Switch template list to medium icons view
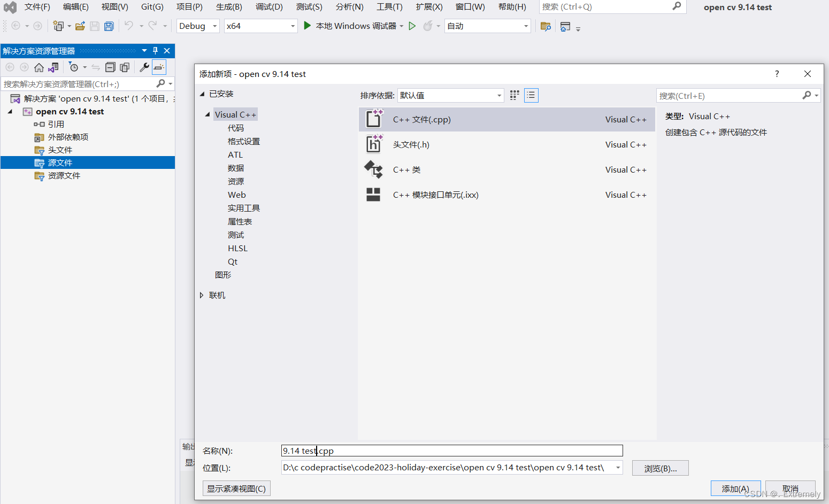This screenshot has height=504, width=829. click(515, 95)
